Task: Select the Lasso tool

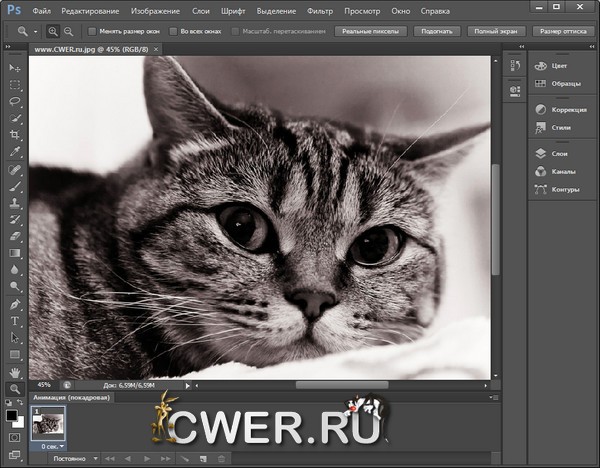Action: (14, 101)
